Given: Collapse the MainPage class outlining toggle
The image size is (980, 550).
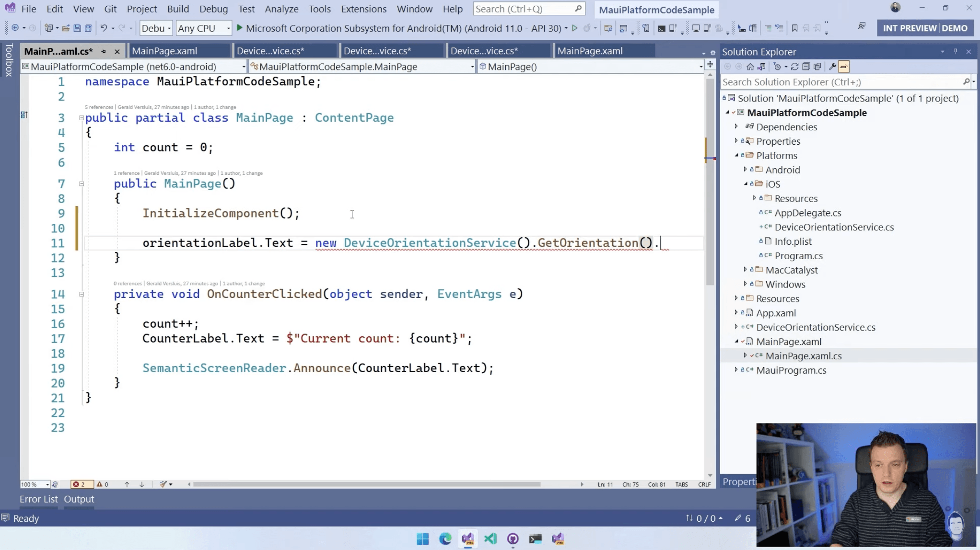Looking at the screenshot, I should click(81, 118).
